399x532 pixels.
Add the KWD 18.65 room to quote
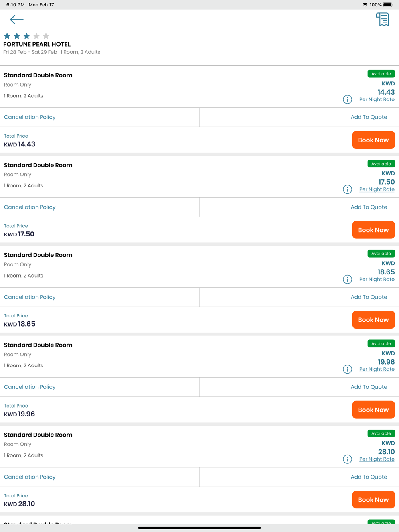(369, 297)
